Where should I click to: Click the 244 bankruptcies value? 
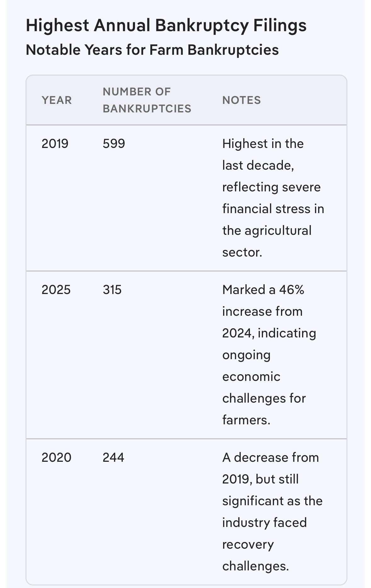[x=113, y=457]
